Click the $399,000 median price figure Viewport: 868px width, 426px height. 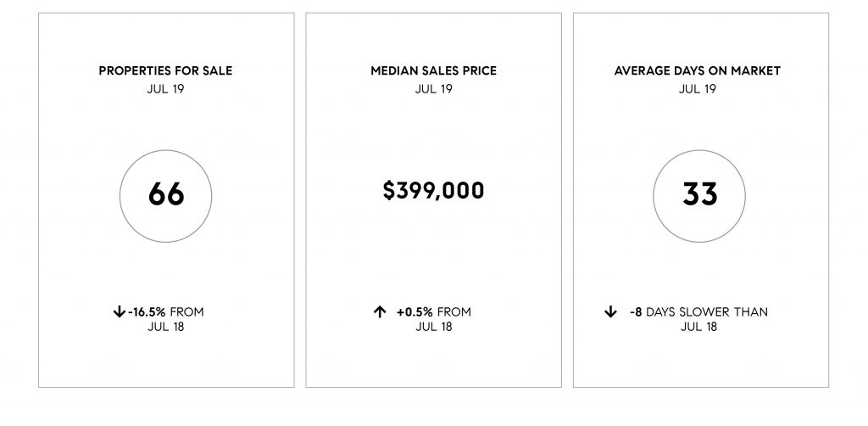click(433, 190)
